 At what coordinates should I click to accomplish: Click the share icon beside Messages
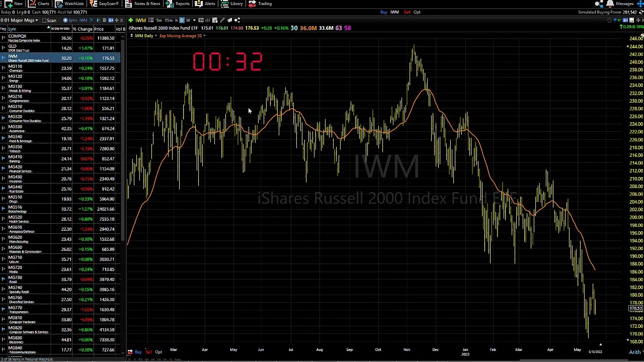599,4
